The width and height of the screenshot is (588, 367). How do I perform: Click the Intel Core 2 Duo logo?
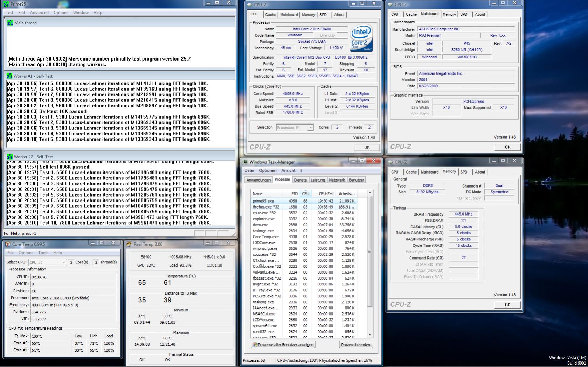point(361,38)
